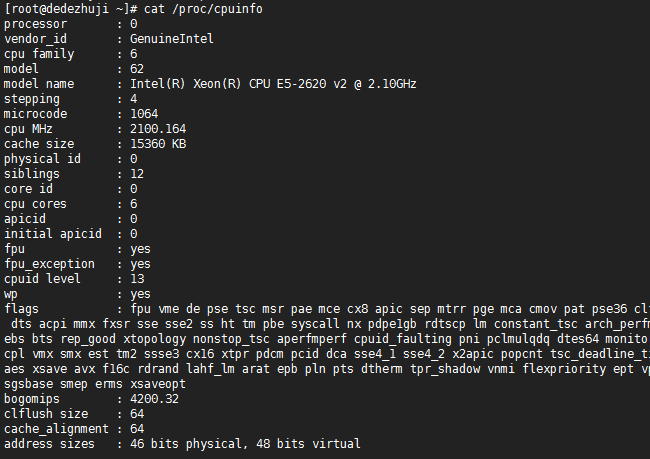Screen dimensions: 650x459
Task: Click the microcode value 1064
Action: [x=144, y=113]
